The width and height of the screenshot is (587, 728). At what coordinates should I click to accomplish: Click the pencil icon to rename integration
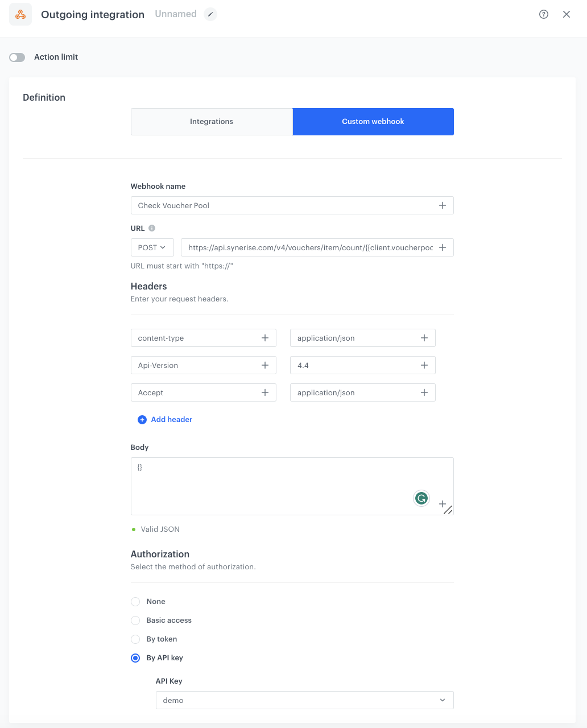(x=210, y=14)
